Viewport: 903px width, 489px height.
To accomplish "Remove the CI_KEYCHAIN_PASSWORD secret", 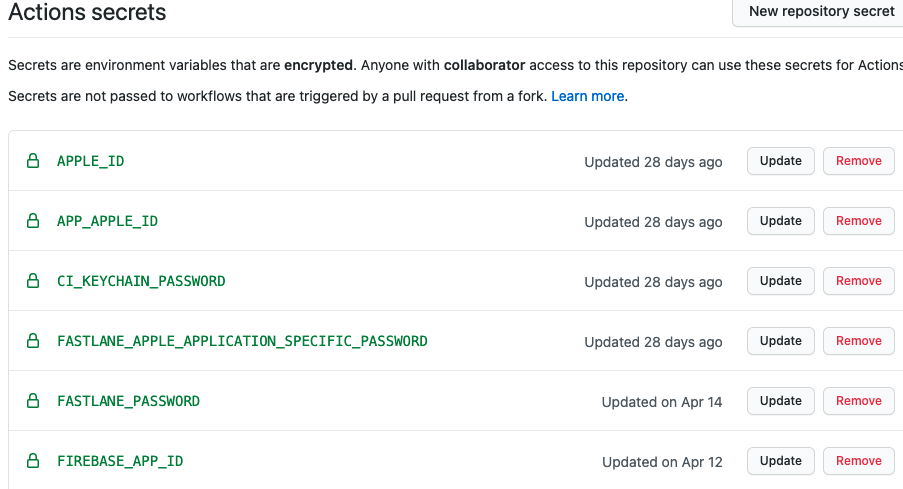I will coord(859,280).
